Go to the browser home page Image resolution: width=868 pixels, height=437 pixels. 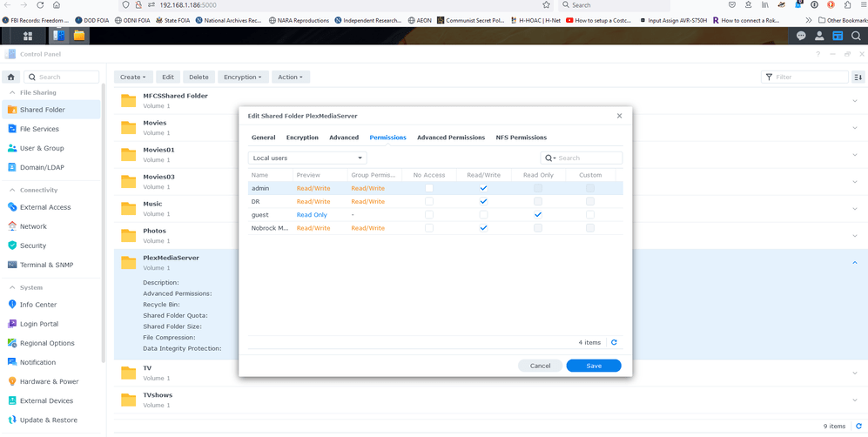[57, 5]
